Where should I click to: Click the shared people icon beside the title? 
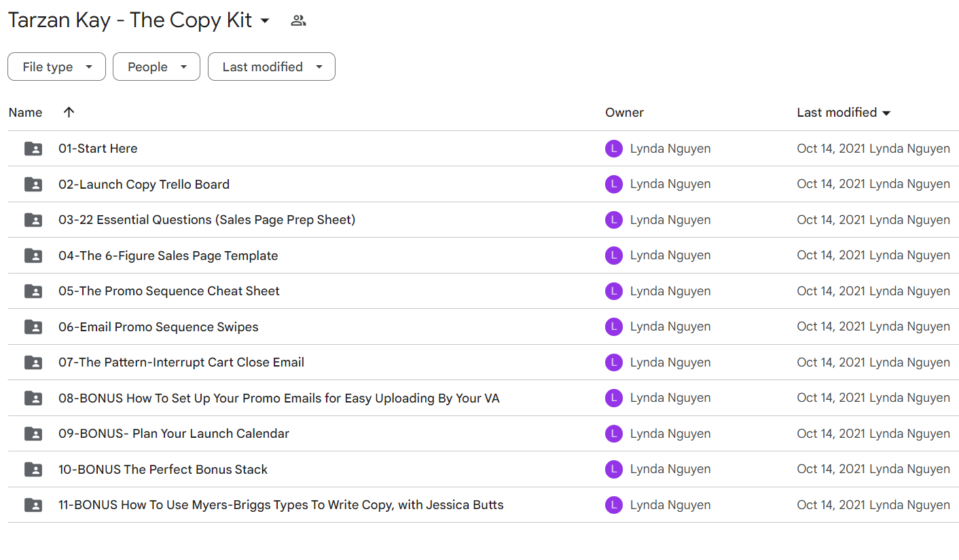[298, 20]
